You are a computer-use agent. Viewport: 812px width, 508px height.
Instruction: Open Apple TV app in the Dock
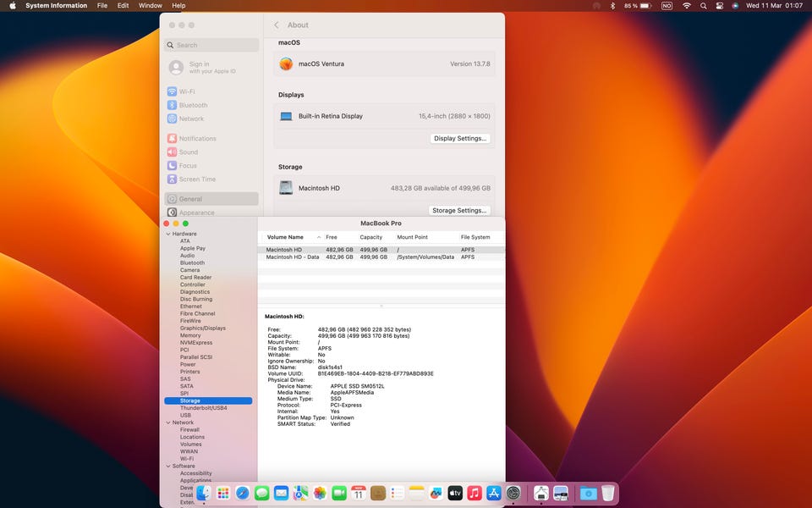tap(455, 493)
